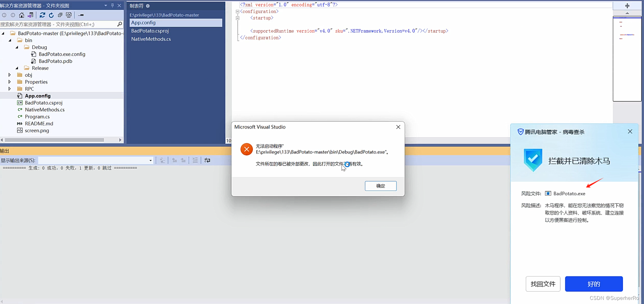Screen dimensions: 644x304
Task: Click 好的 in Tencent PC Manager popup
Action: pos(594,284)
